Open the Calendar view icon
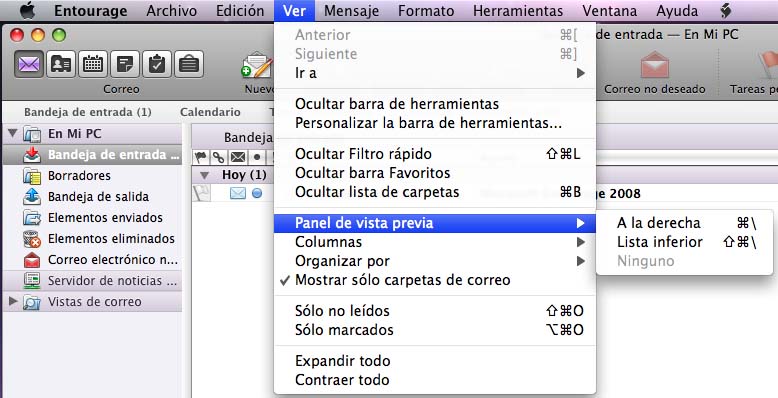This screenshot has height=398, width=778. tap(93, 64)
